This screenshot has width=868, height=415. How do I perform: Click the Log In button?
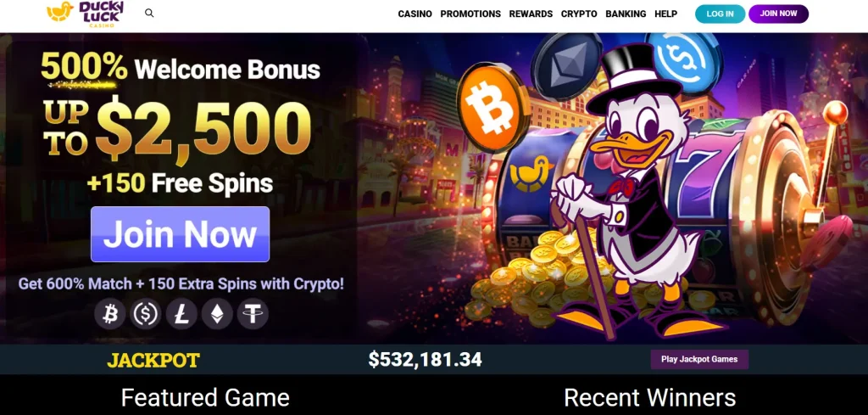[721, 14]
